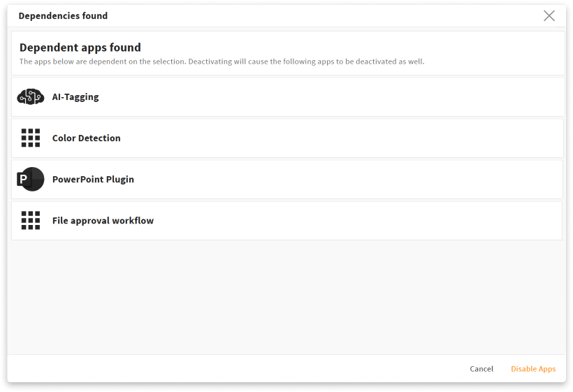Click the PowerPoint Plugin icon
Image resolution: width=573 pixels, height=392 pixels.
pyautogui.click(x=31, y=179)
